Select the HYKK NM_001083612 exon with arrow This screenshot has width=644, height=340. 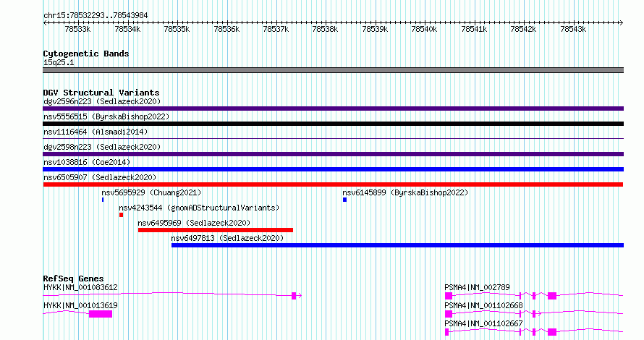coord(297,296)
